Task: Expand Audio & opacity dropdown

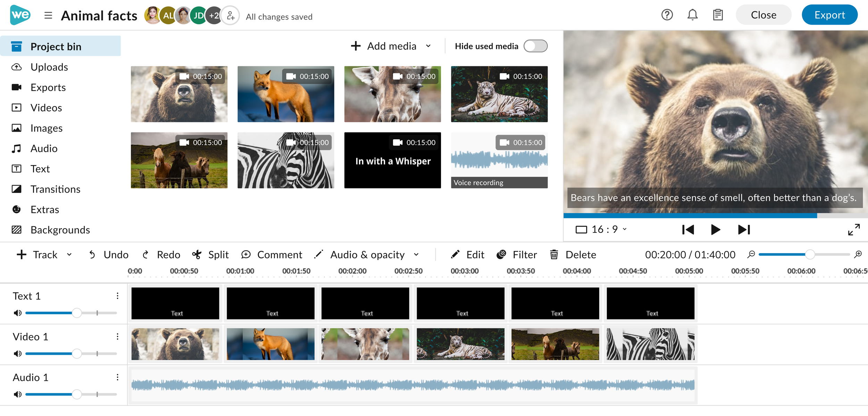Action: (416, 255)
